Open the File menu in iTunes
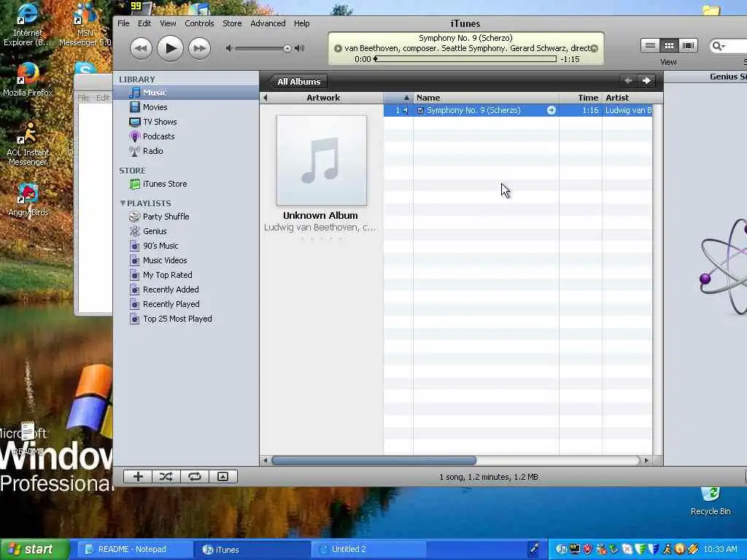Image resolution: width=747 pixels, height=560 pixels. click(x=123, y=23)
